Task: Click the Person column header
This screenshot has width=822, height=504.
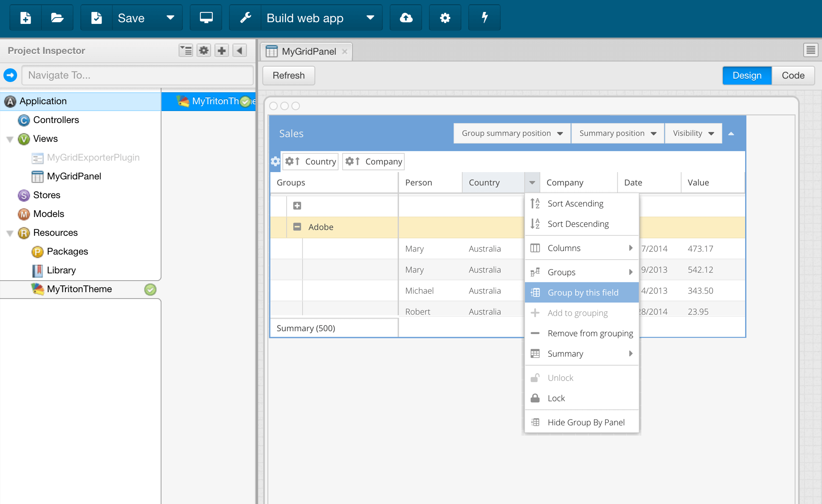Action: point(430,182)
